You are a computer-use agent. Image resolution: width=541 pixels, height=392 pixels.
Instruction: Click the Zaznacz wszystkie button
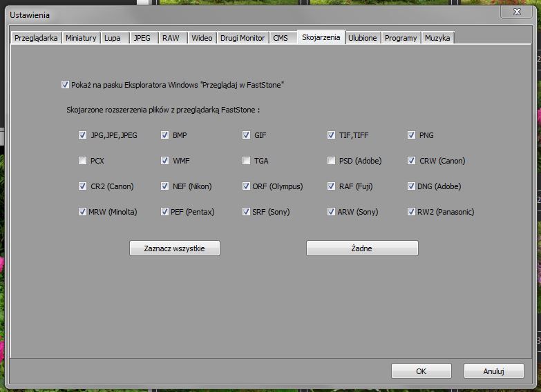(175, 248)
